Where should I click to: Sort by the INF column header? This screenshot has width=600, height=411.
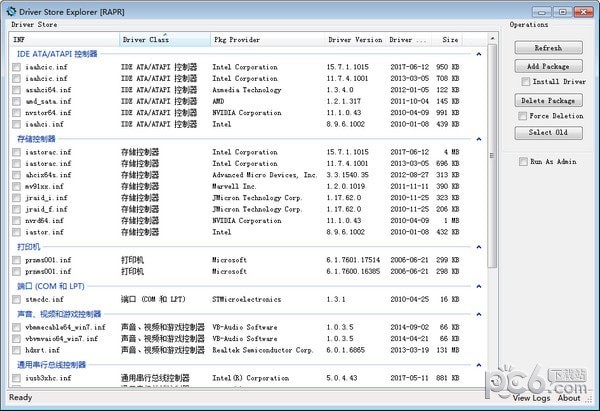(65, 39)
